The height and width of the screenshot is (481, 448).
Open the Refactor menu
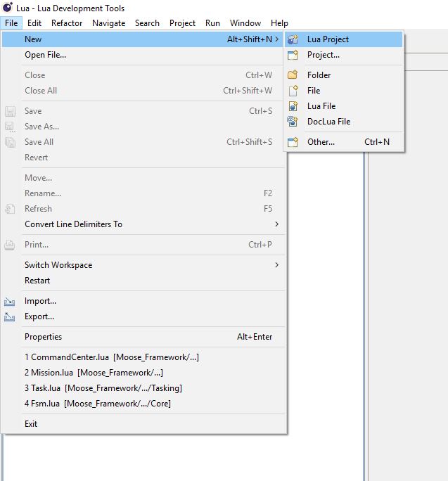tap(67, 23)
